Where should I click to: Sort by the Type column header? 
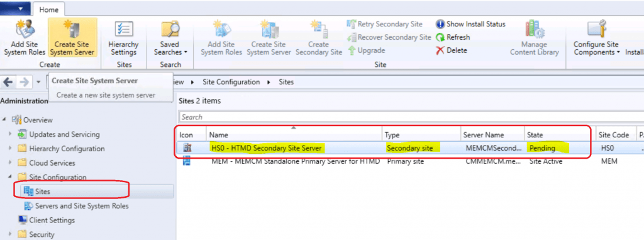coord(421,135)
